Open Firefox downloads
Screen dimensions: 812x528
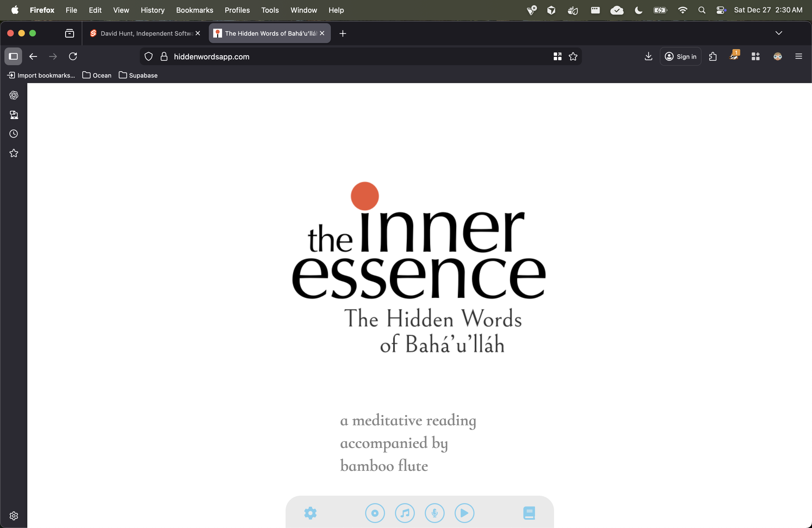tap(648, 56)
